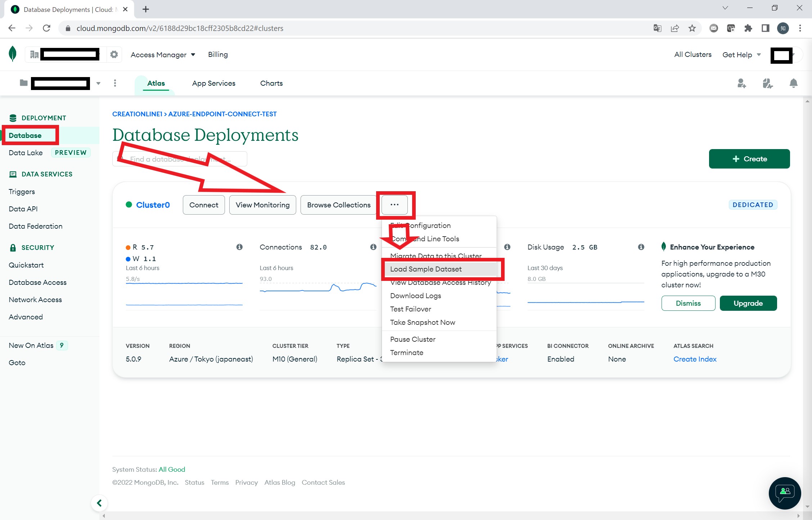Click the MongoDB leaf logo
Viewport: 812px width, 520px height.
tap(13, 54)
